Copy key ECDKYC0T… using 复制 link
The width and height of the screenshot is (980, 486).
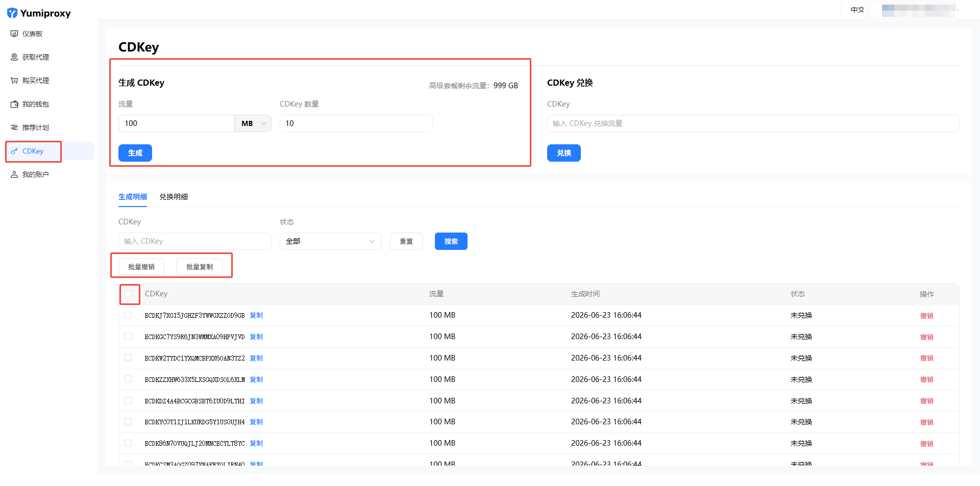[256, 422]
